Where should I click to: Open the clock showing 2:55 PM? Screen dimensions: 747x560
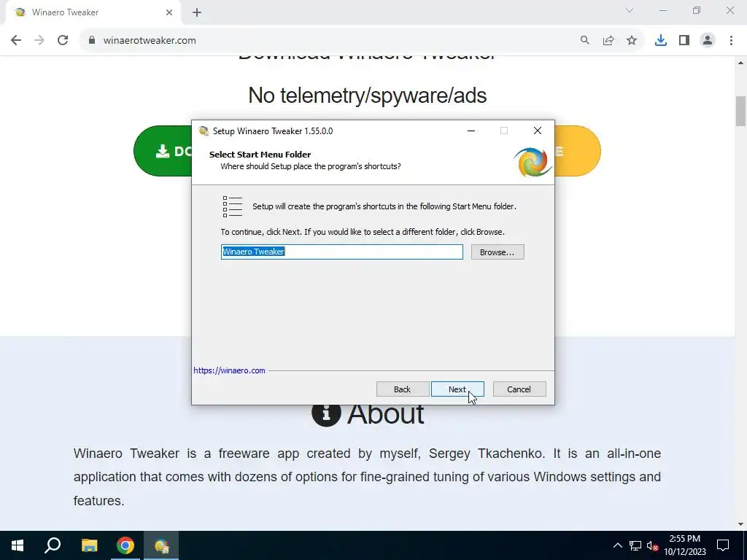[684, 545]
